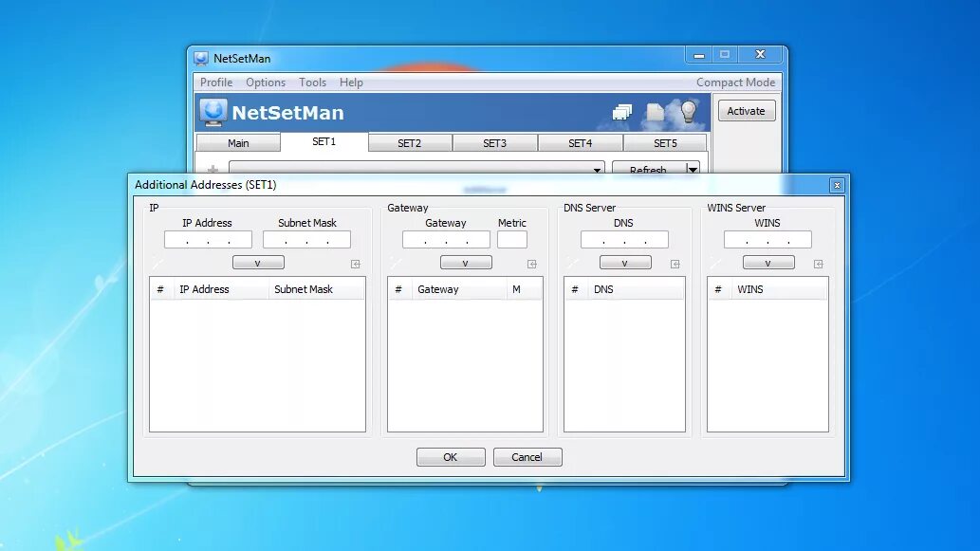The height and width of the screenshot is (551, 980).
Task: Switch to the SET3 tab
Action: click(x=494, y=143)
